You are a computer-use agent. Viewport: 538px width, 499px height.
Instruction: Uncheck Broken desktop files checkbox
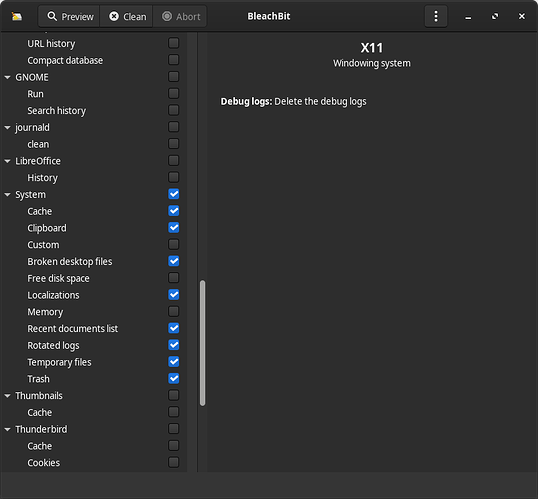[x=174, y=262]
